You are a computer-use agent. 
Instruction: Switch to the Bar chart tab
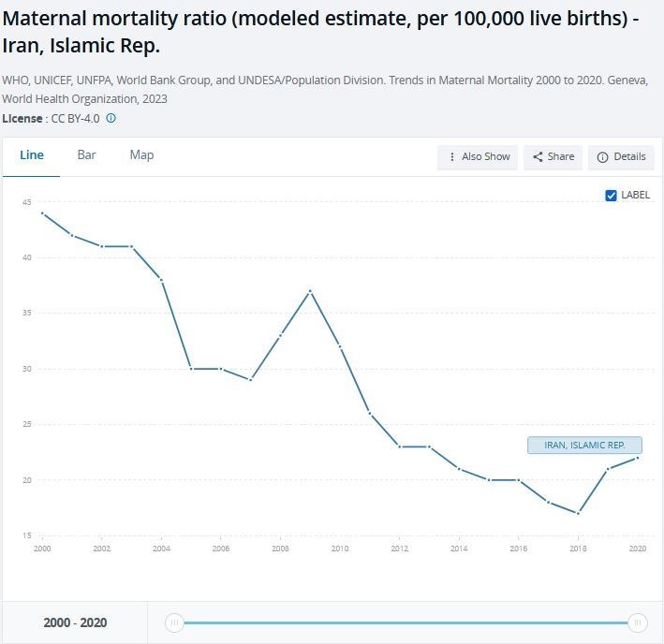coord(86,155)
